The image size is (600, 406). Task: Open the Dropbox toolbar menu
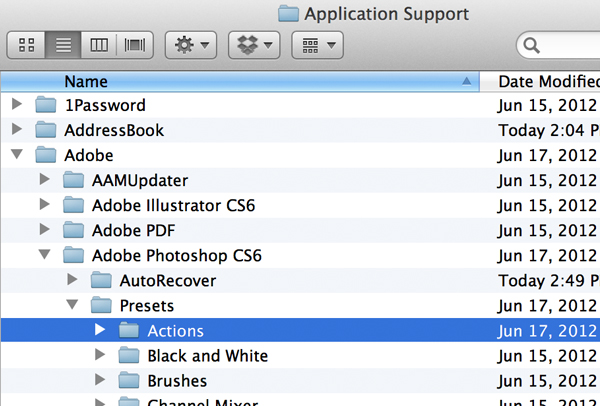(254, 45)
